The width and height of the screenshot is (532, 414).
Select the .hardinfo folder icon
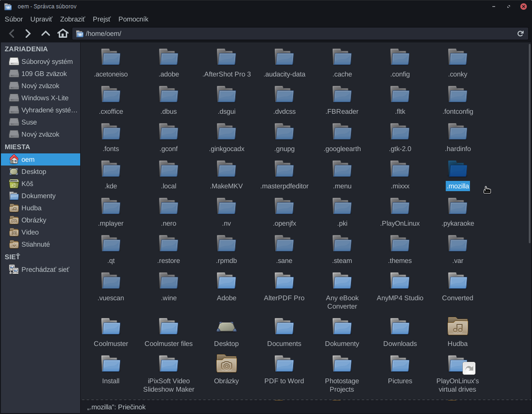coord(457,131)
